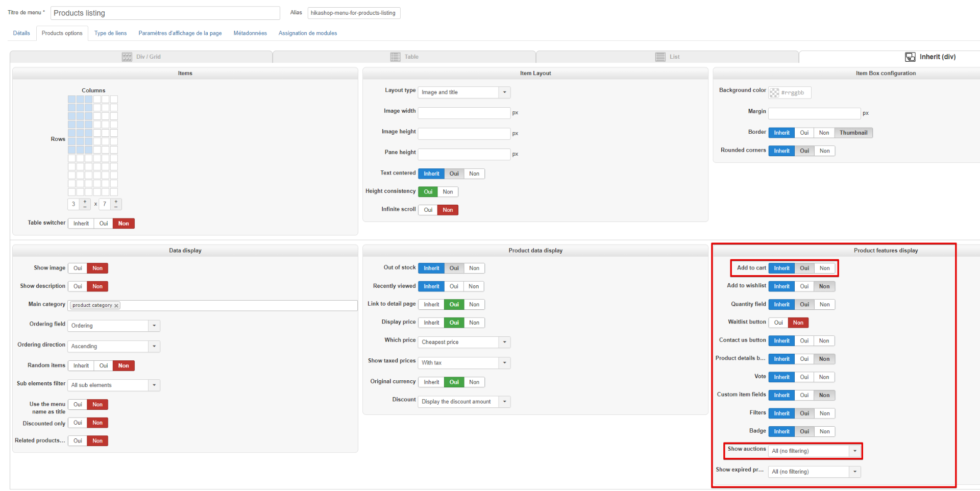The height and width of the screenshot is (491, 980).
Task: Set Table switcher to Oui
Action: tap(104, 224)
